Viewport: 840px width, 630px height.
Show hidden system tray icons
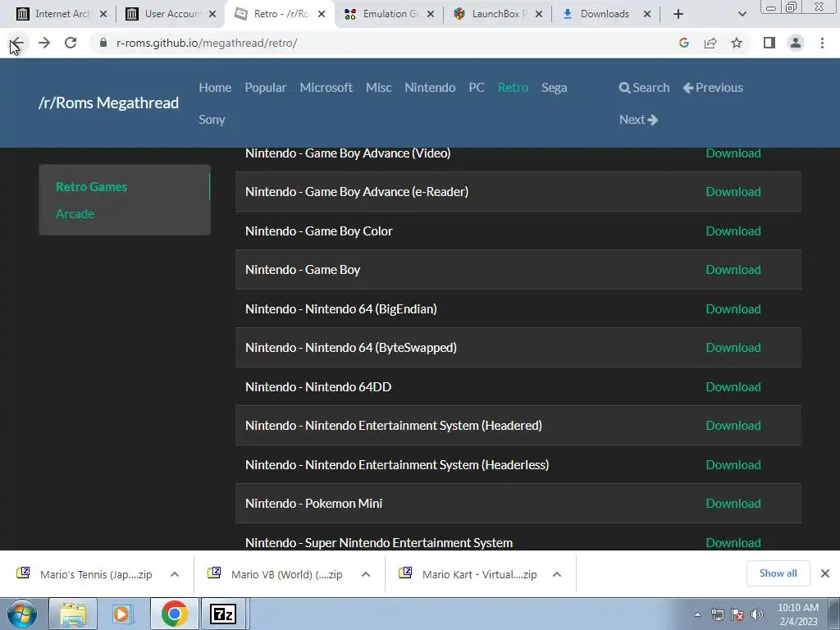tap(697, 614)
